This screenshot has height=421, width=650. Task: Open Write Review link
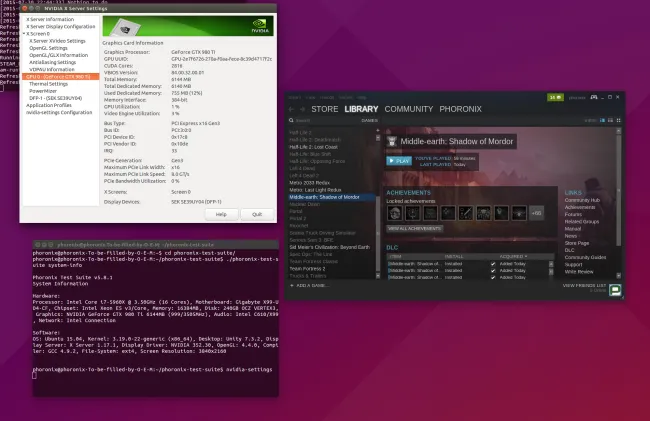[x=579, y=272]
